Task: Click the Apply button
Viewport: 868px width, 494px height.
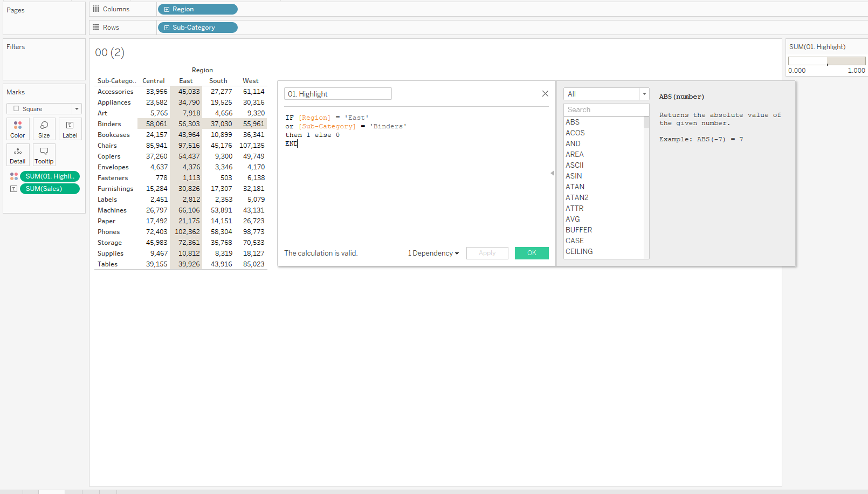Action: (x=487, y=253)
